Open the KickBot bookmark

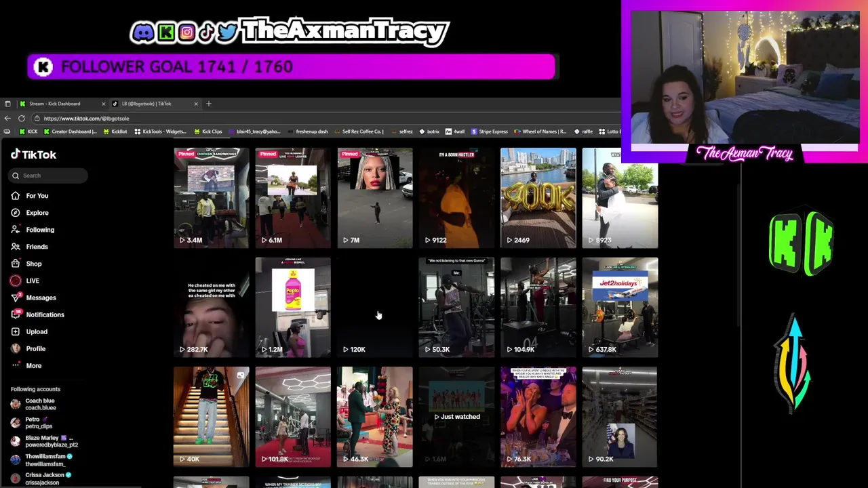115,131
